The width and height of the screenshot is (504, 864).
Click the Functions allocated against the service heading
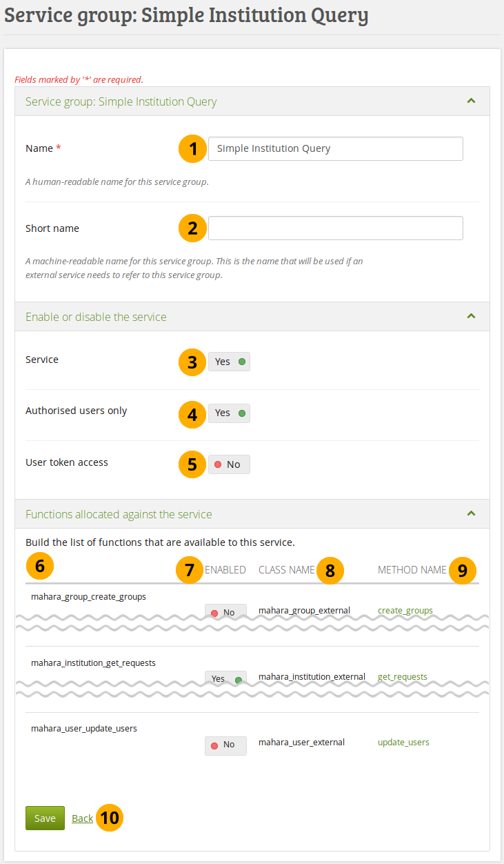click(x=119, y=515)
